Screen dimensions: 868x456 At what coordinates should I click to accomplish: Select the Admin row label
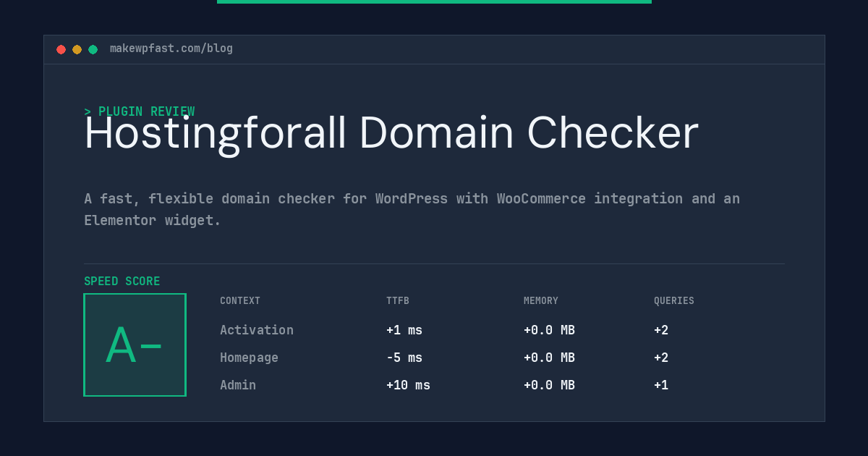pyautogui.click(x=238, y=385)
